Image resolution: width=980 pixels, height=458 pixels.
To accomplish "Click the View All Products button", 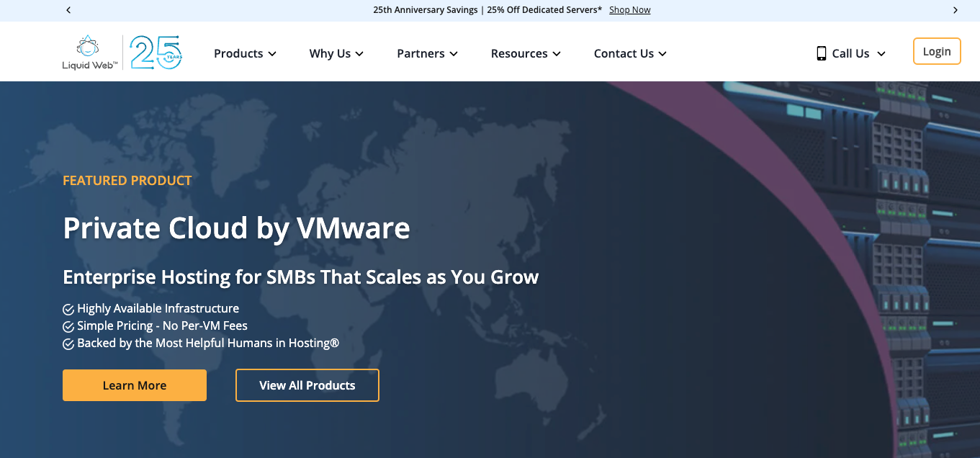I will pos(307,385).
